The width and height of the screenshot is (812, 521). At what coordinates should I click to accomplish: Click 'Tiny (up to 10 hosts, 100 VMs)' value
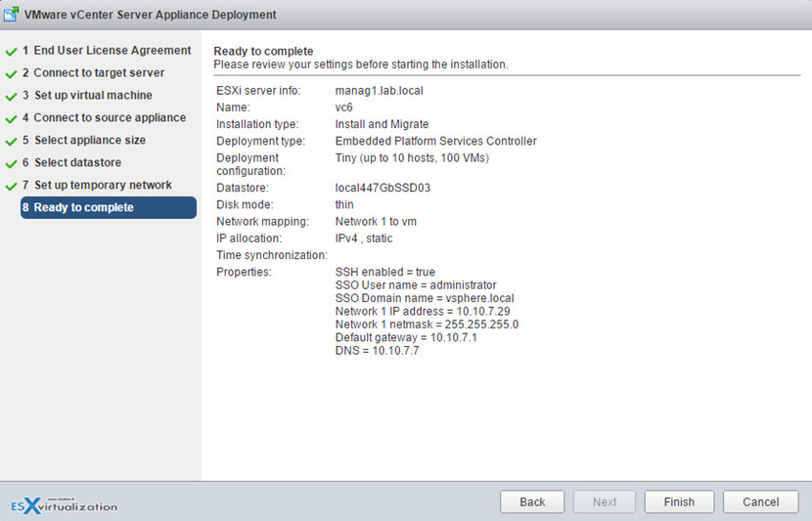coord(412,157)
